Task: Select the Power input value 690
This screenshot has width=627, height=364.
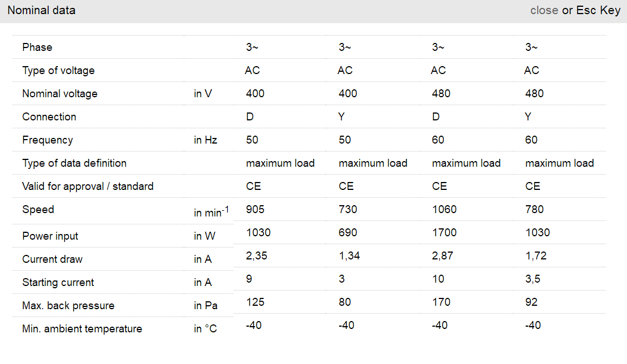Action: [x=348, y=233]
